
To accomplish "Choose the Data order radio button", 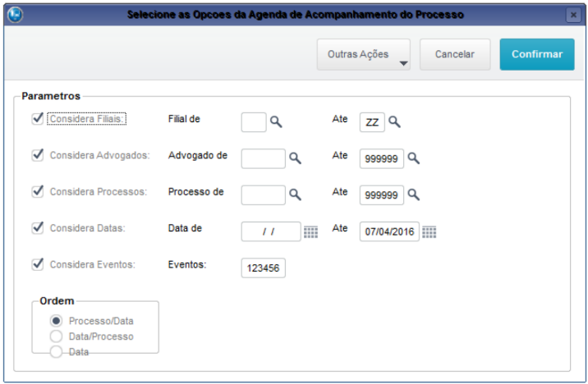I will [x=56, y=351].
